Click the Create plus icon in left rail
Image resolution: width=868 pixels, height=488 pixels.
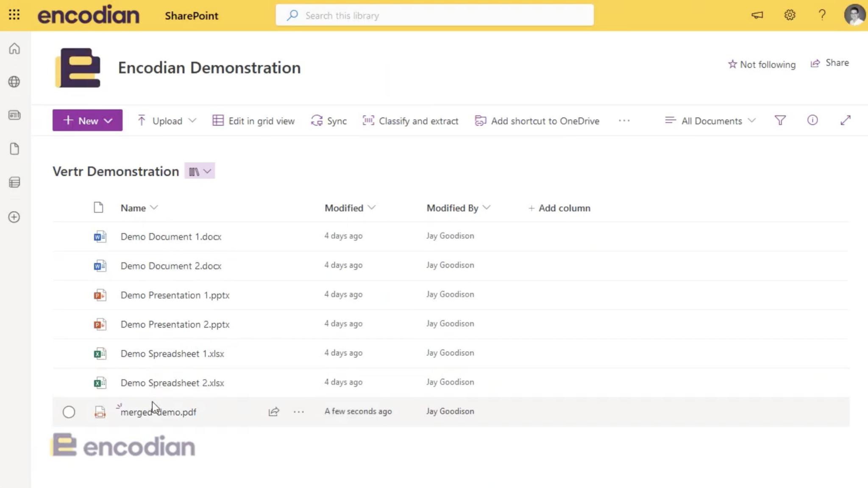pos(14,217)
